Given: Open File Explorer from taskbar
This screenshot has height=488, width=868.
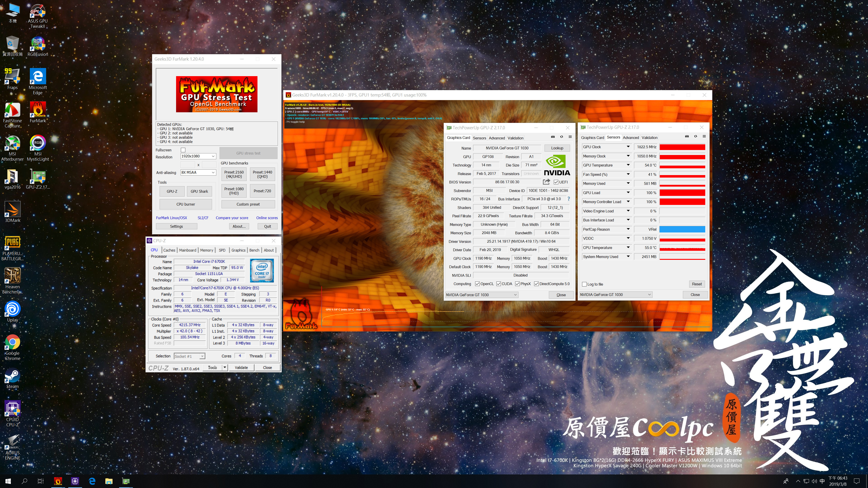Looking at the screenshot, I should (x=108, y=481).
